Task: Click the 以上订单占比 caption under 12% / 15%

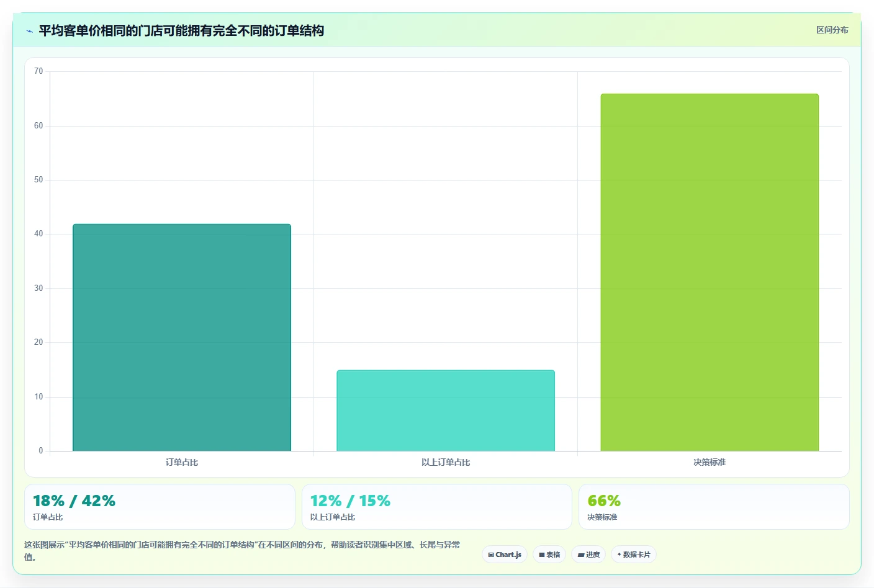Action: [333, 517]
